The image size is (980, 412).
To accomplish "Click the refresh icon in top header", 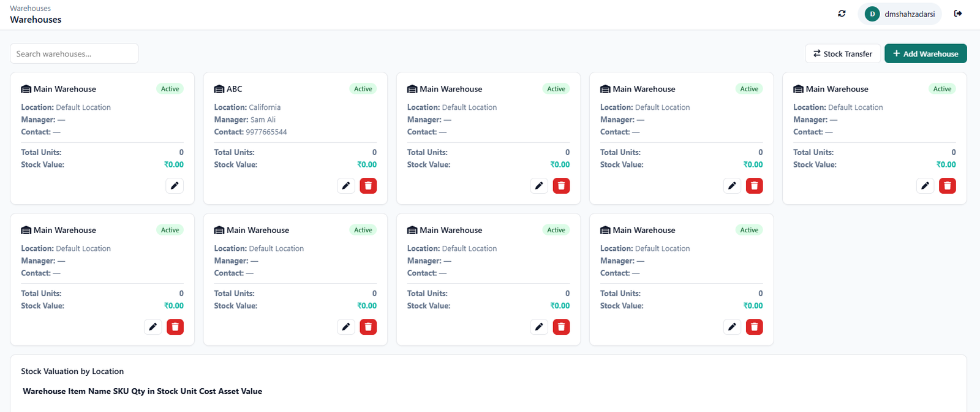I will pyautogui.click(x=842, y=13).
